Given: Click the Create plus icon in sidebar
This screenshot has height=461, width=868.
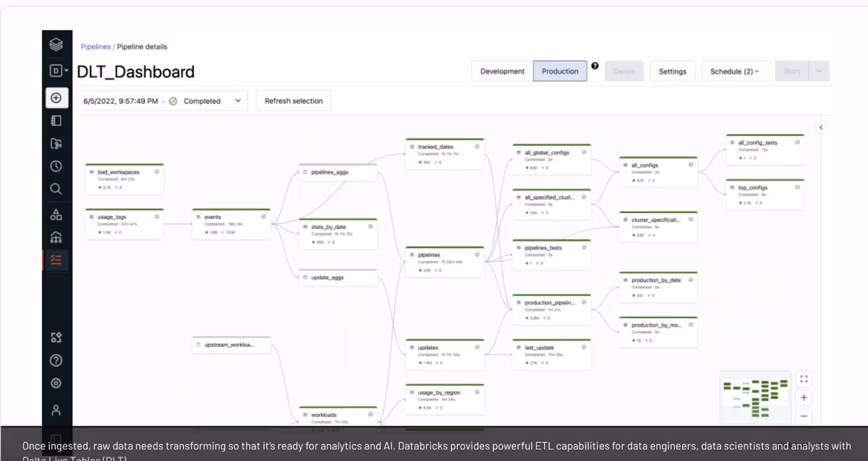Looking at the screenshot, I should click(56, 97).
